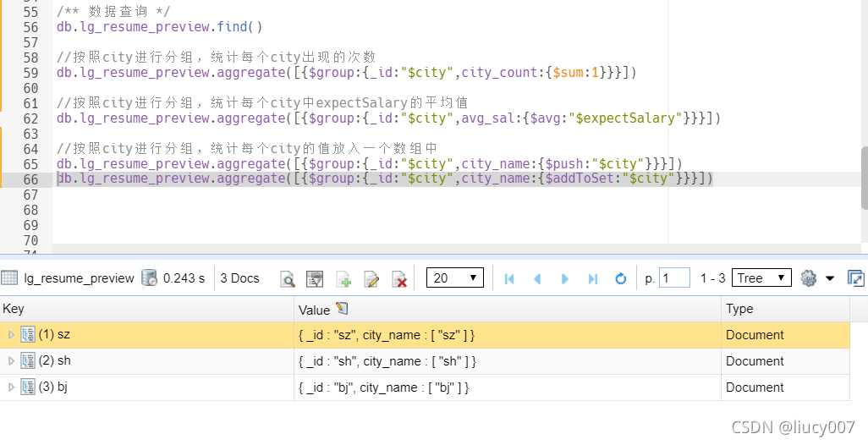Click the Document type cell for sz

tap(785, 335)
